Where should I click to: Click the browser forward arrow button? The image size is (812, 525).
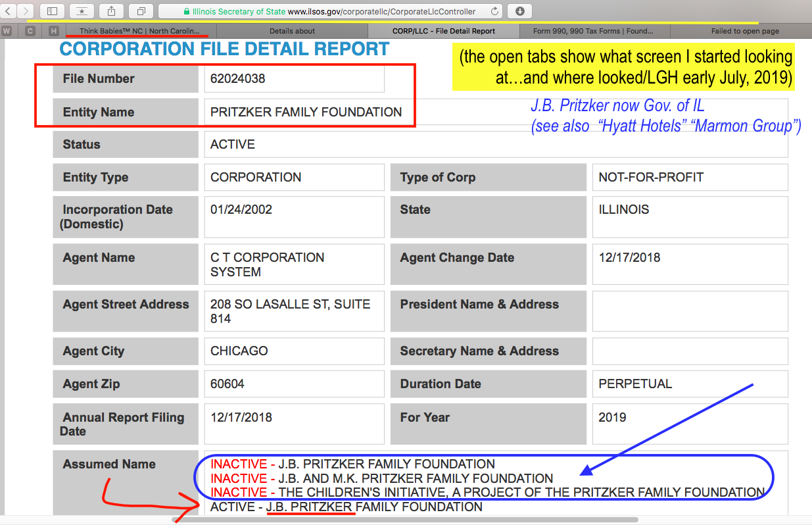26,11
